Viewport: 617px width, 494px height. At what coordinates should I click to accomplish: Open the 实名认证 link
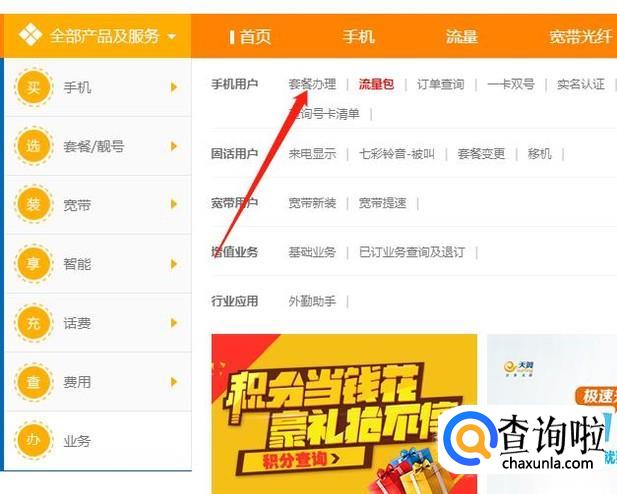[580, 84]
